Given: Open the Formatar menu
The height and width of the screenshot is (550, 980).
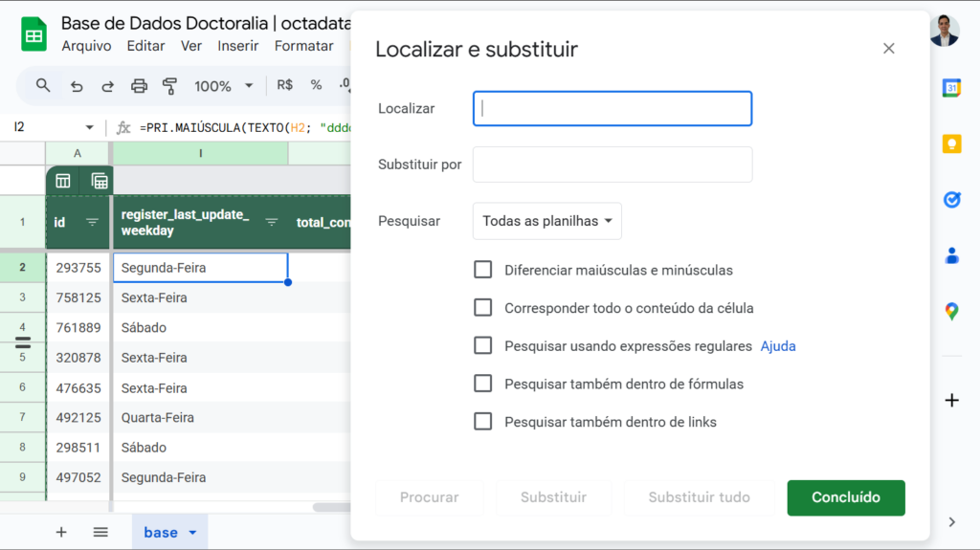Looking at the screenshot, I should (x=303, y=46).
